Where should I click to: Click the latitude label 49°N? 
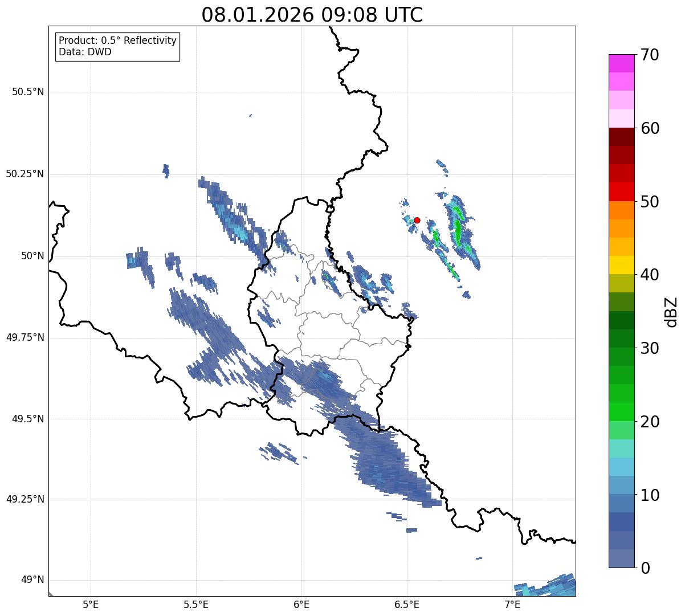point(32,580)
